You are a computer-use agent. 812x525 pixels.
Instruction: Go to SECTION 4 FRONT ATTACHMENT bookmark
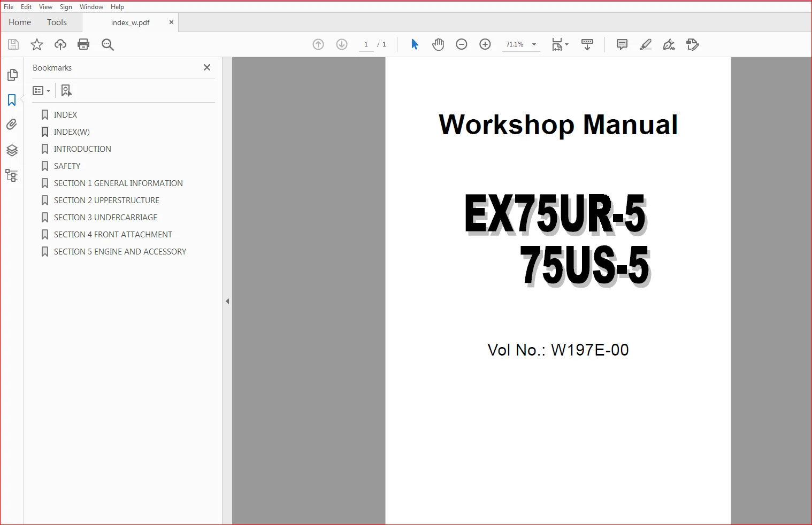(113, 235)
